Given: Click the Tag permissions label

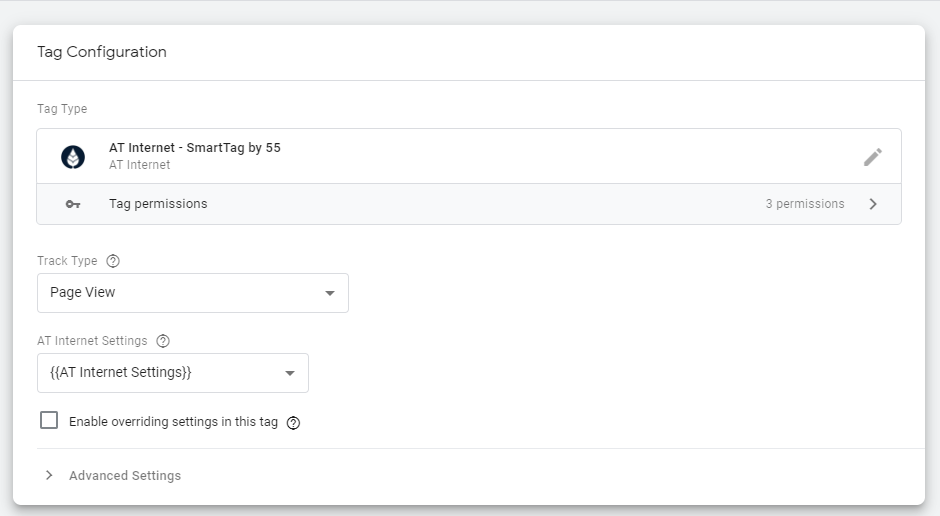Looking at the screenshot, I should [x=158, y=204].
